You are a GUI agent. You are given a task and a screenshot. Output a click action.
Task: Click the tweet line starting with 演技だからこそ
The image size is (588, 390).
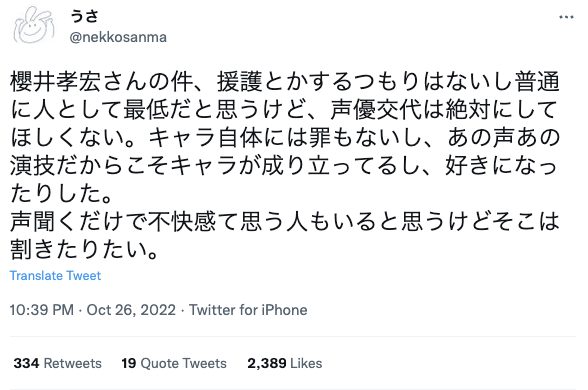[x=284, y=165]
